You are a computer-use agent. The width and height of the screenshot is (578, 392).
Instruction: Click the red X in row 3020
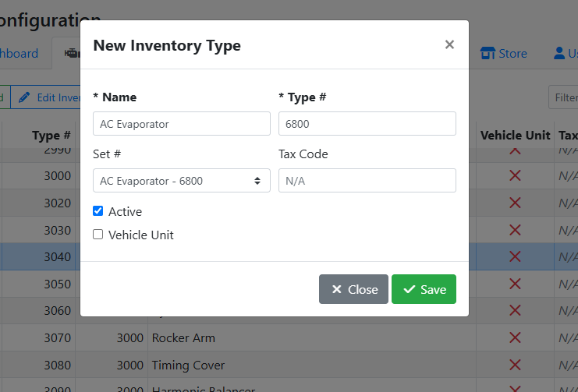[515, 203]
